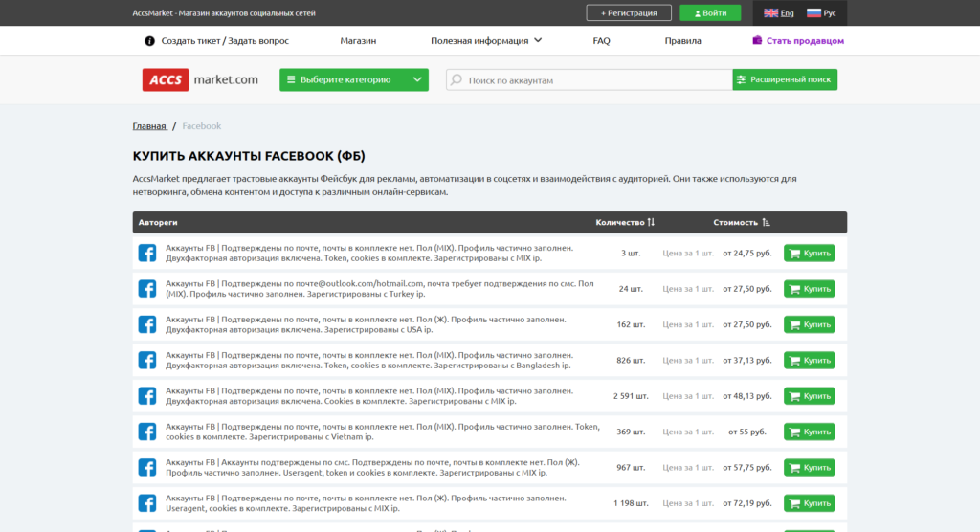Viewport: 980px width, 532px height.
Task: Open the FAQ page
Action: coord(601,40)
